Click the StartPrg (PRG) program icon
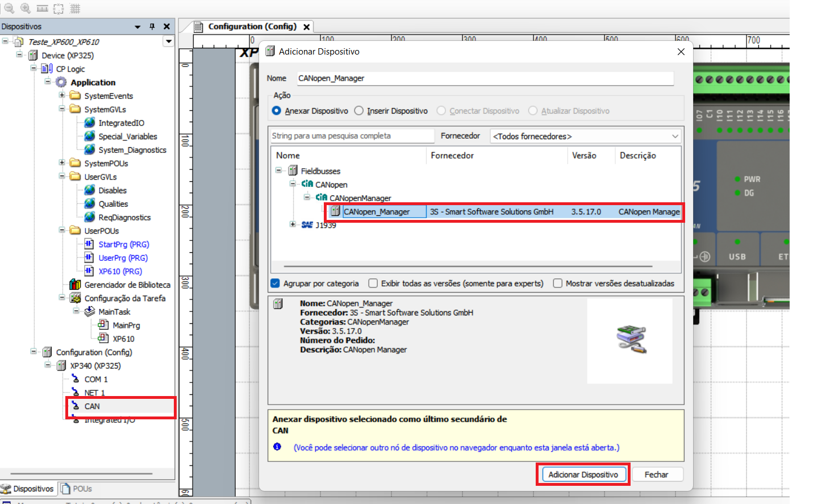The height and width of the screenshot is (504, 826). pos(89,244)
